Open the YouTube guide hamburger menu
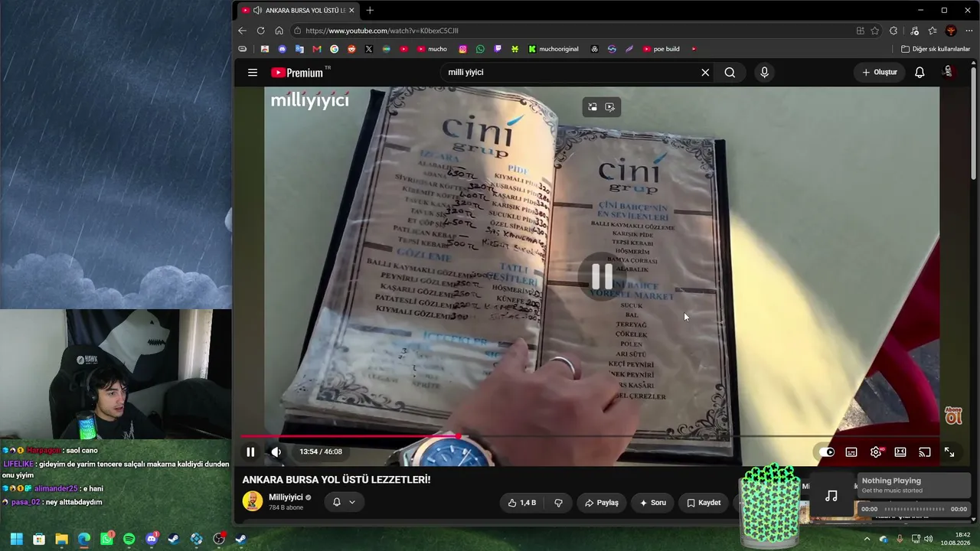980x551 pixels. point(253,73)
